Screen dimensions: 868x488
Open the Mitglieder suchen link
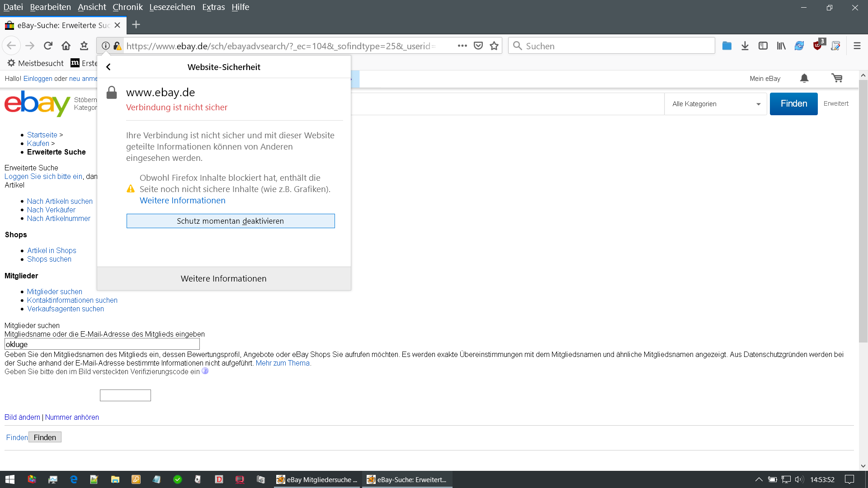click(55, 291)
